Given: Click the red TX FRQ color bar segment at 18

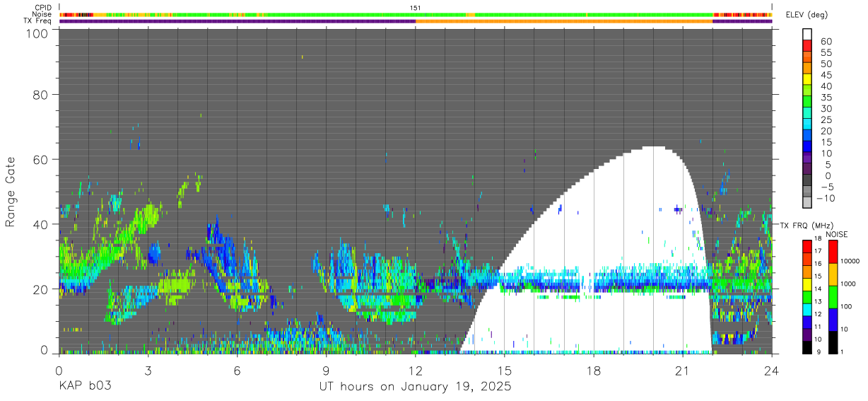Looking at the screenshot, I should coord(807,246).
